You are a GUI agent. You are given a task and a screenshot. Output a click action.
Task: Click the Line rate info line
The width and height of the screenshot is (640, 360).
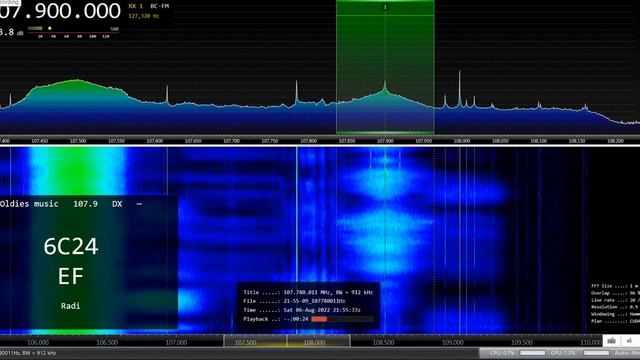615,300
